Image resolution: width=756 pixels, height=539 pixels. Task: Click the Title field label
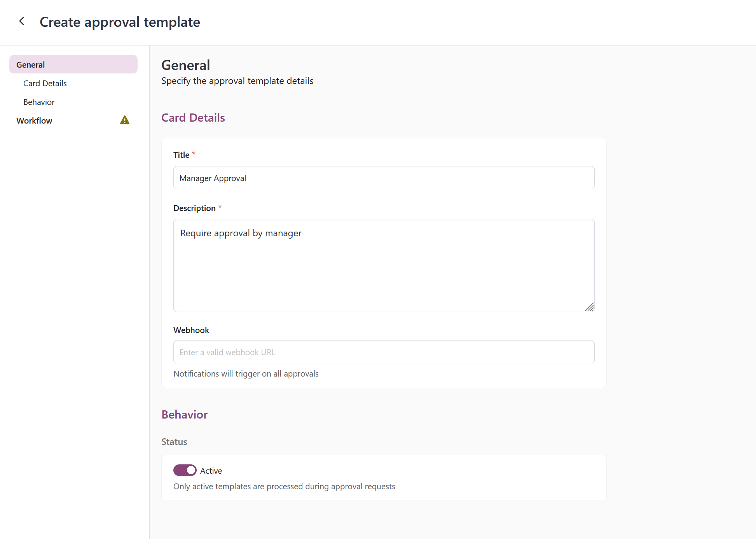click(182, 155)
